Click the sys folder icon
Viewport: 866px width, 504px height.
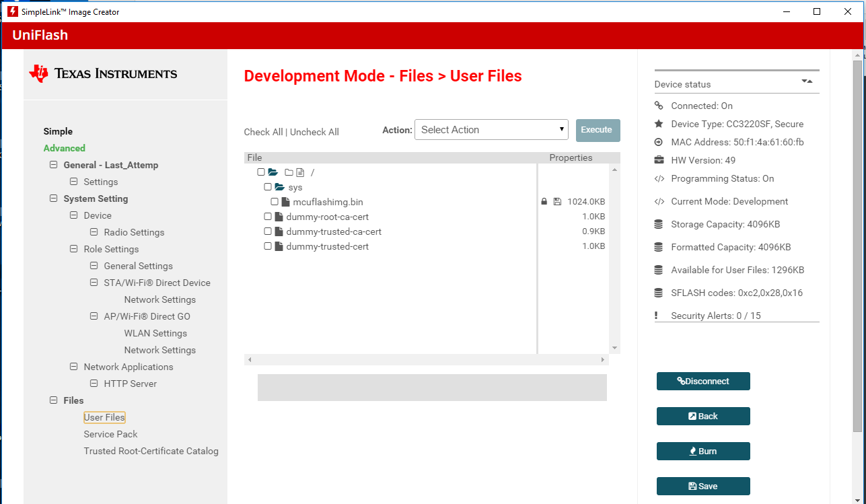pyautogui.click(x=280, y=187)
